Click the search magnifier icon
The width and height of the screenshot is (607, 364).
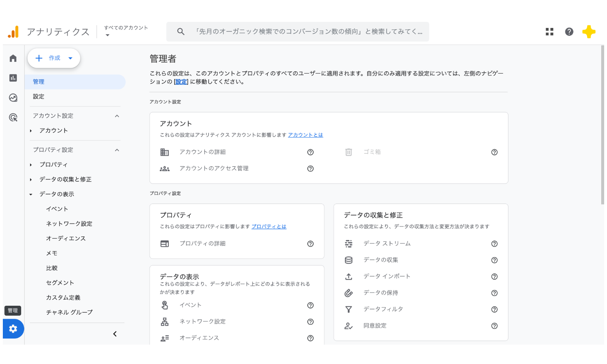coord(180,32)
